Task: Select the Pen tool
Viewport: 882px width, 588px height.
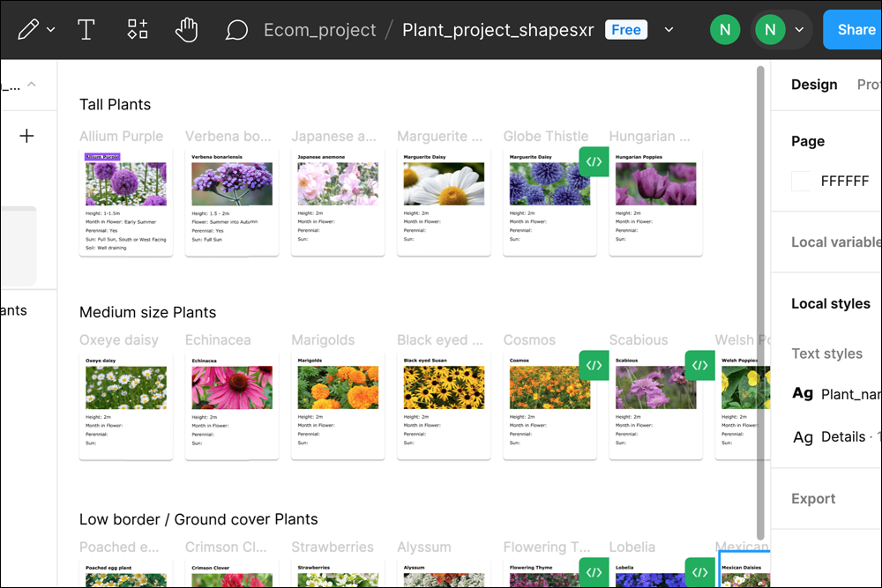Action: pyautogui.click(x=27, y=30)
